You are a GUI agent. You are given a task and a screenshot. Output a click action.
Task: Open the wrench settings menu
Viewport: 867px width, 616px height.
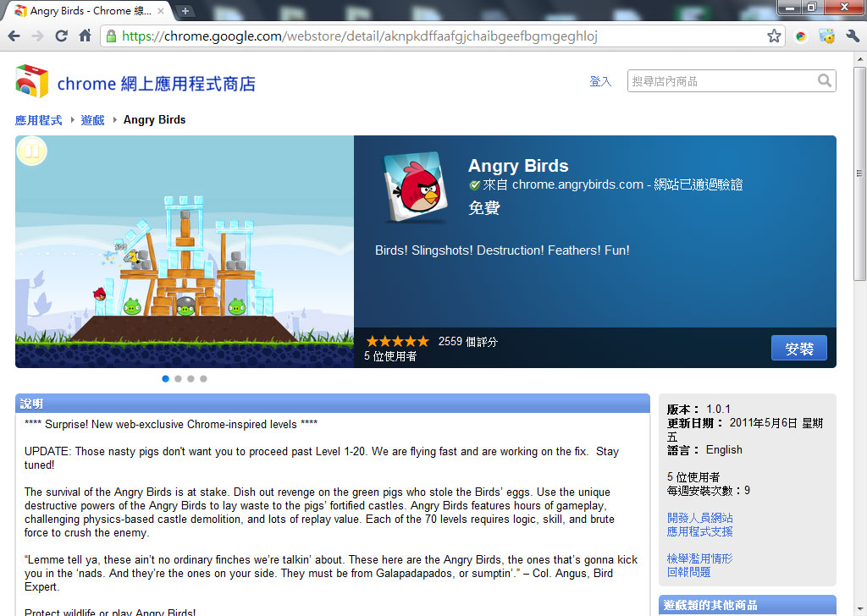tap(853, 36)
